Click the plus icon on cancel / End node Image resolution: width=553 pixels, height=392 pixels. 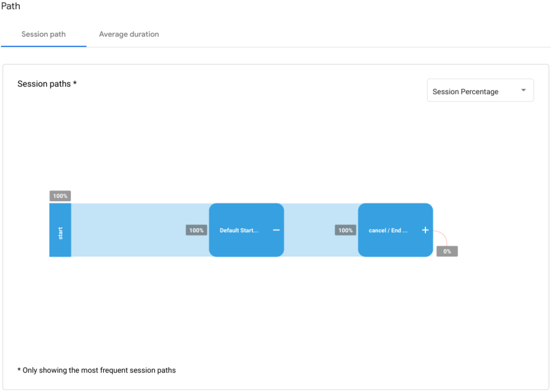coord(425,230)
